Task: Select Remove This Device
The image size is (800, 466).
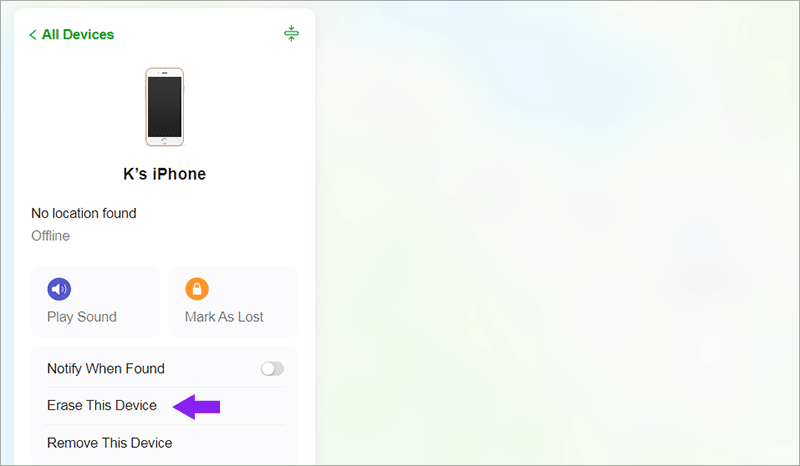Action: pos(110,443)
